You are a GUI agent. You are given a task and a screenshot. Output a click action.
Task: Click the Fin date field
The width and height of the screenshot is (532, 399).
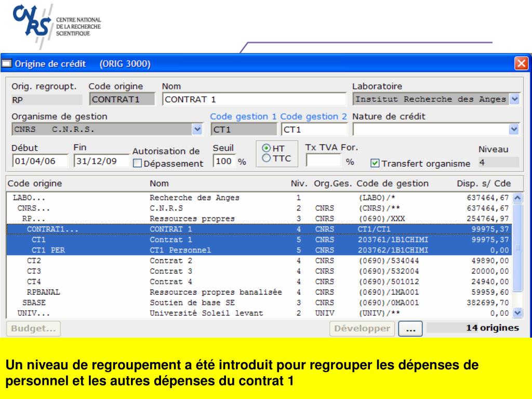[101, 161]
